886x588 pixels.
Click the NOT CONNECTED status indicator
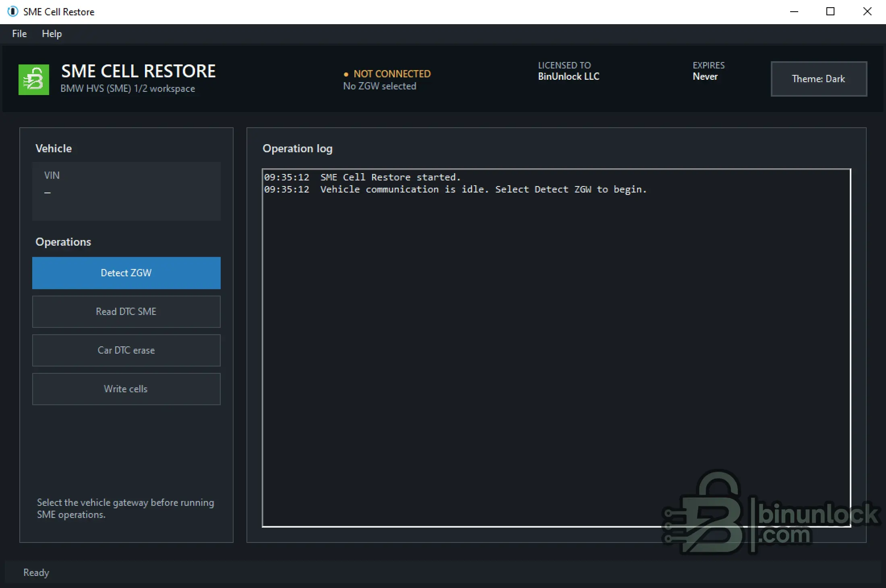pos(387,74)
